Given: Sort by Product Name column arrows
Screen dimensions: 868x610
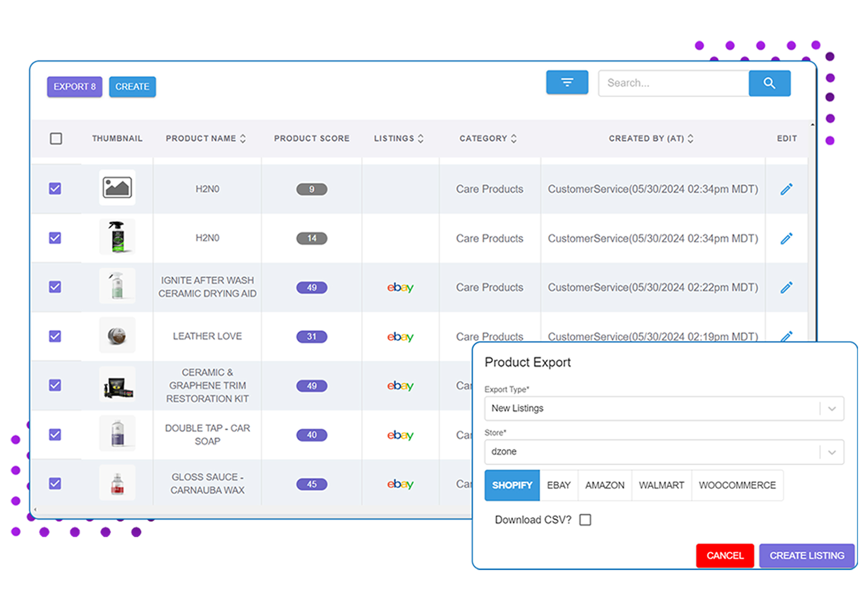Looking at the screenshot, I should click(x=243, y=139).
